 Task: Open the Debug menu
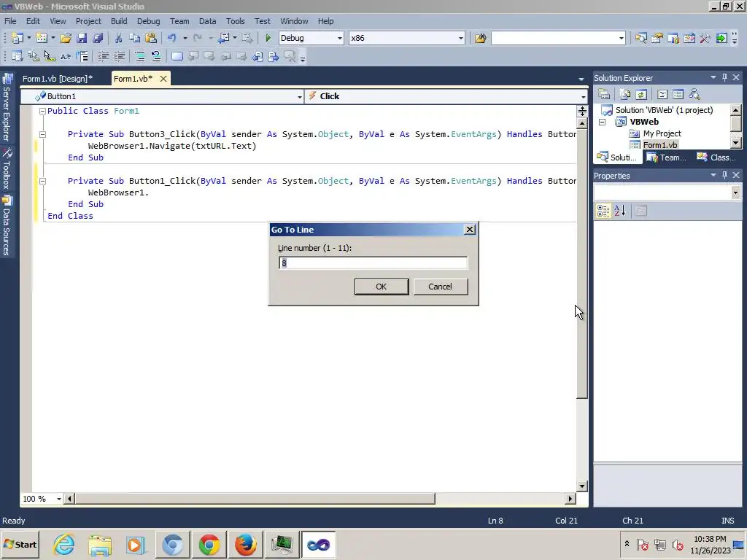tap(148, 21)
